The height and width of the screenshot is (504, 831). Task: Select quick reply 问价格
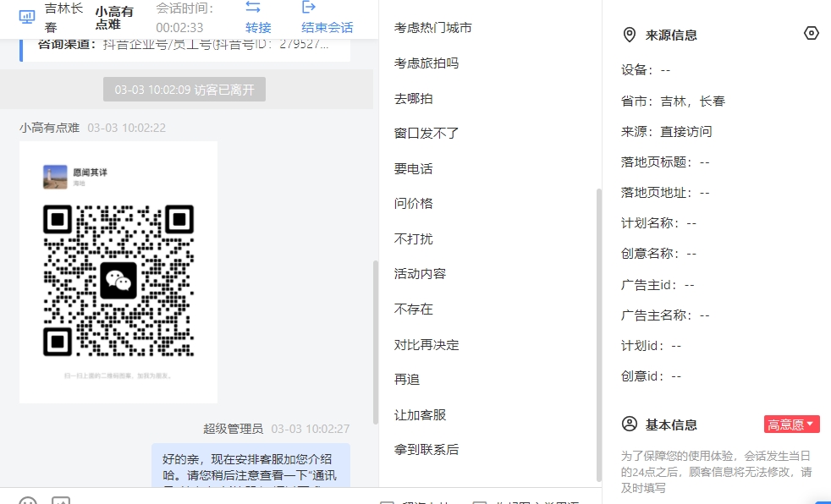413,204
